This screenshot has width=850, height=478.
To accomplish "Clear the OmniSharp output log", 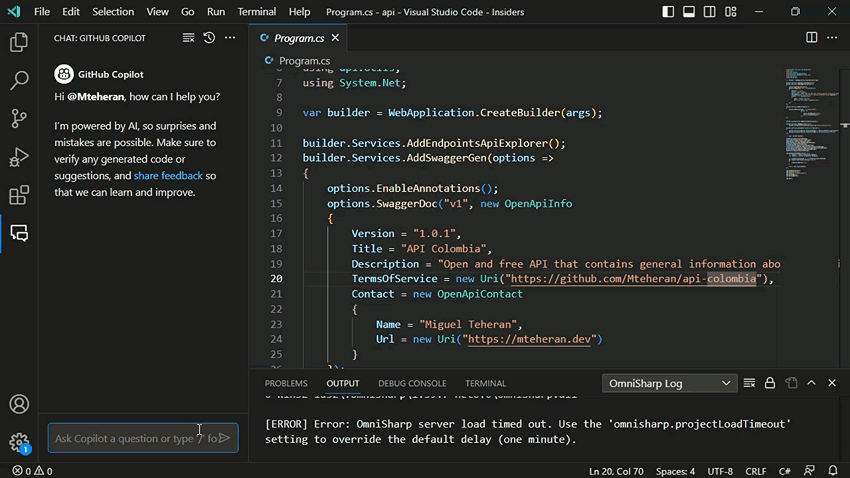I will tap(749, 383).
